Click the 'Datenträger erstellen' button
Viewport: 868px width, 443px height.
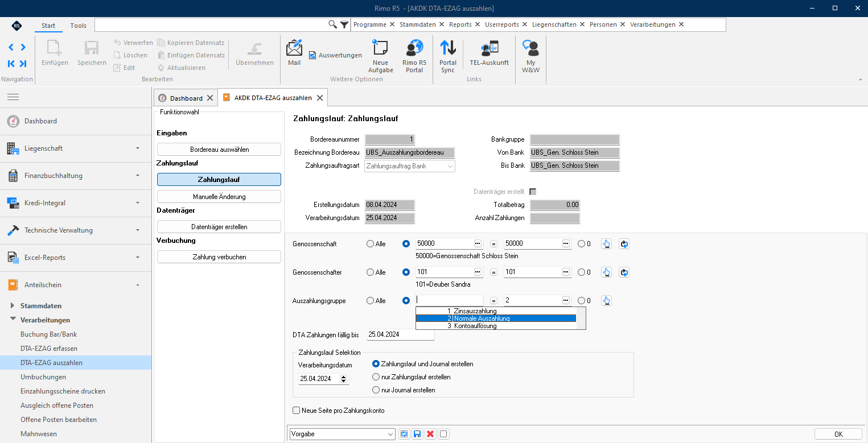click(219, 227)
